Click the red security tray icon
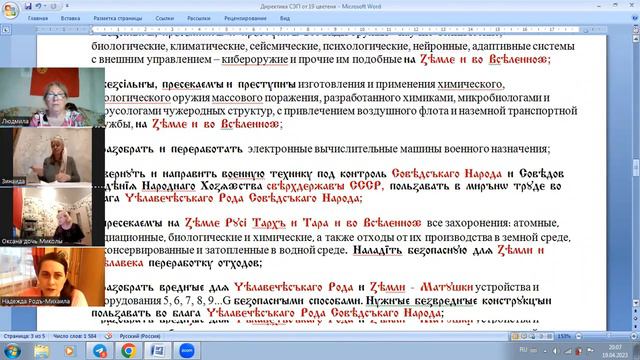This screenshot has width=640, height=360. pyautogui.click(x=578, y=351)
